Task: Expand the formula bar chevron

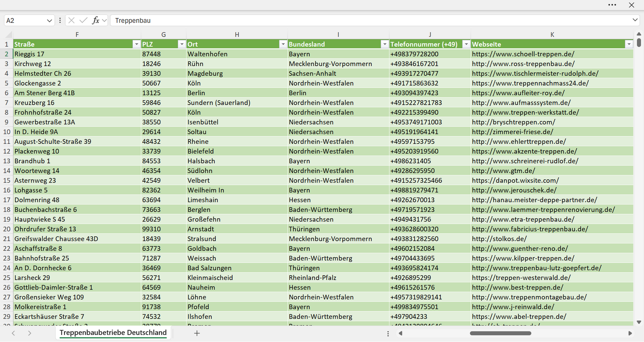Action: tap(635, 20)
